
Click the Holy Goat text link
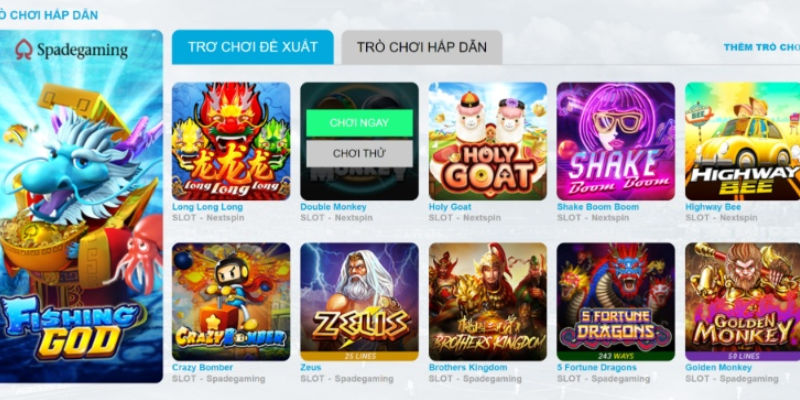pos(450,207)
